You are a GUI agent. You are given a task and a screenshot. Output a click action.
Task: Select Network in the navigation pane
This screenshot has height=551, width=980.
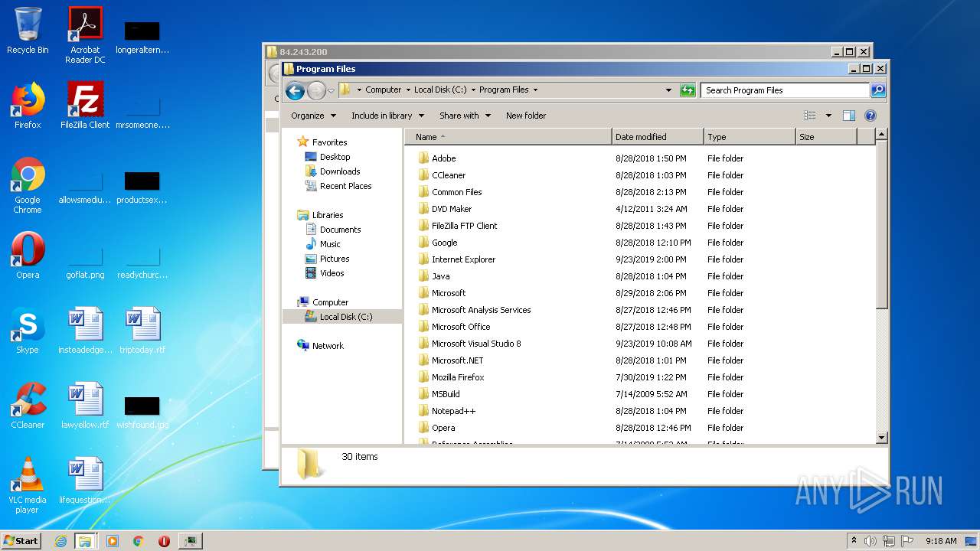[328, 346]
